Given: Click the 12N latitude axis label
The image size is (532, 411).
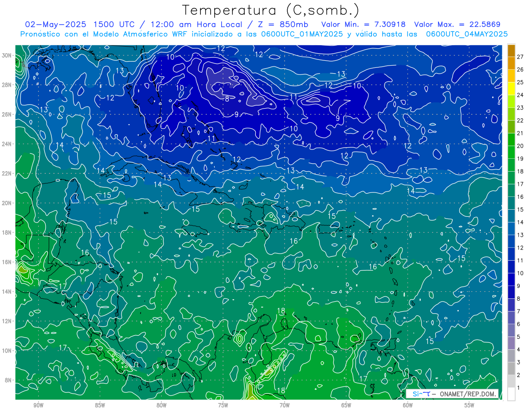Looking at the screenshot, I should point(7,321).
